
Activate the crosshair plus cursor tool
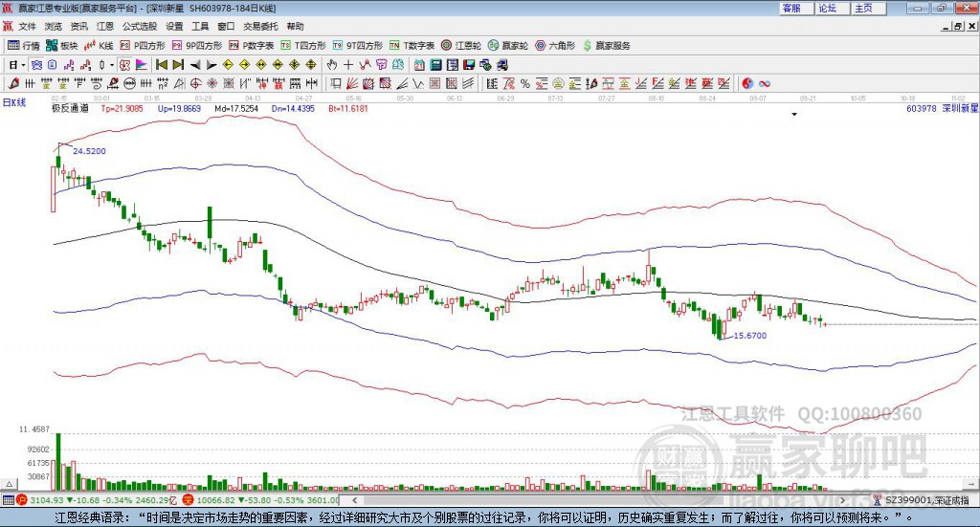pos(348,65)
